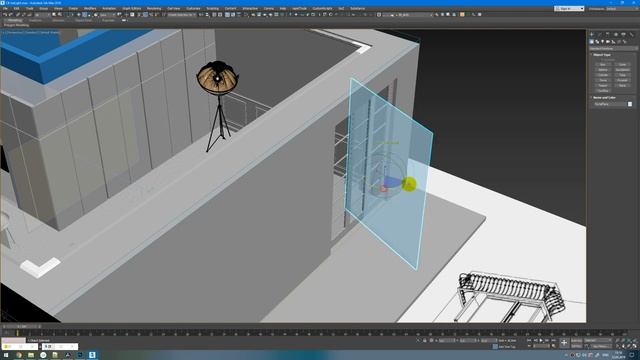640x360 pixels.
Task: Open the File menu
Action: (x=5, y=8)
